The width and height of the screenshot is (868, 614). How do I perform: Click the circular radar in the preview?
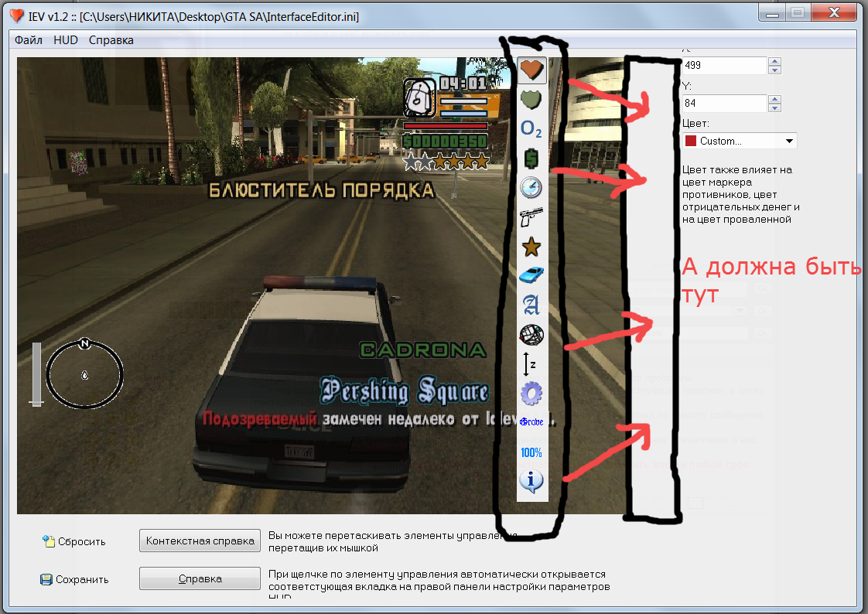pyautogui.click(x=84, y=374)
